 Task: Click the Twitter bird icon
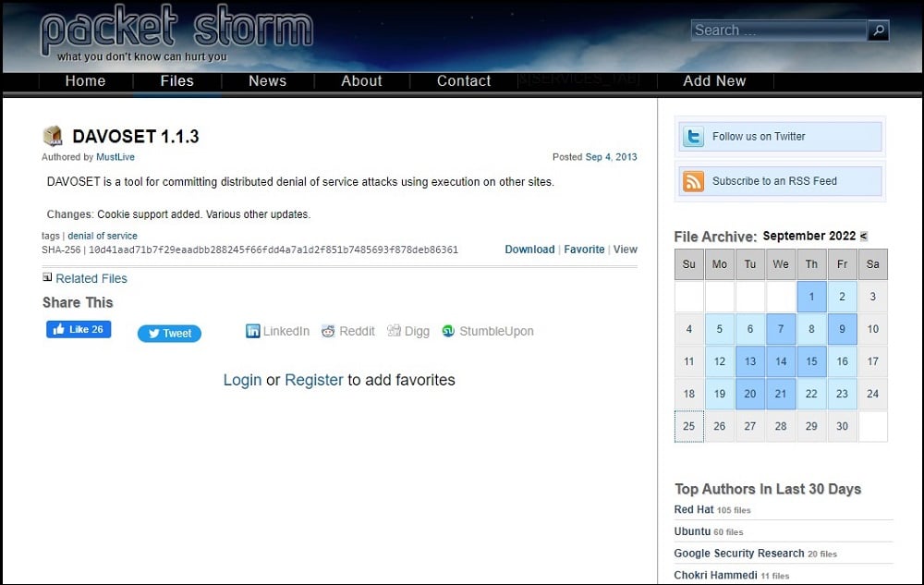point(693,137)
